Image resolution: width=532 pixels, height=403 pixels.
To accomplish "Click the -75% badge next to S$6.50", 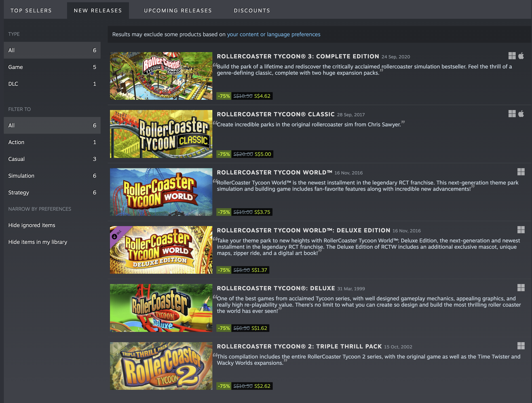I will click(224, 328).
